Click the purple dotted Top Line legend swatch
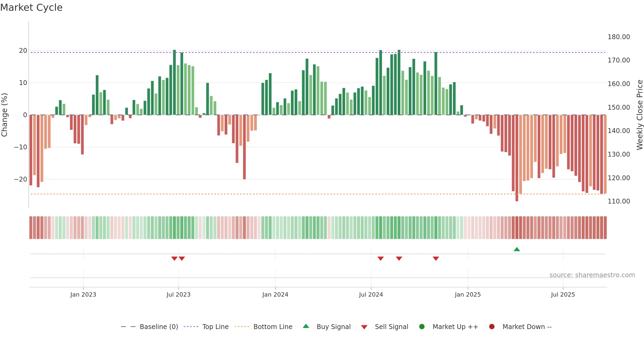The image size is (644, 362). pyautogui.click(x=191, y=327)
